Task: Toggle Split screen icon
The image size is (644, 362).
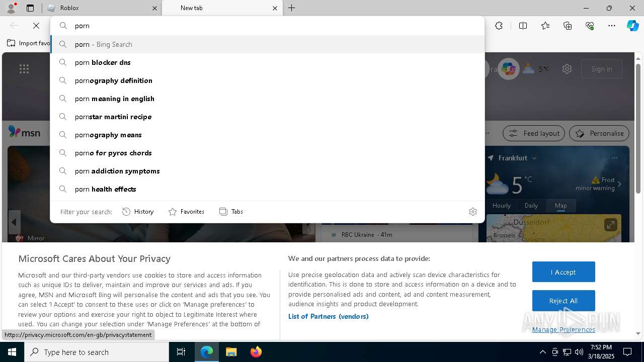Action: (523, 26)
